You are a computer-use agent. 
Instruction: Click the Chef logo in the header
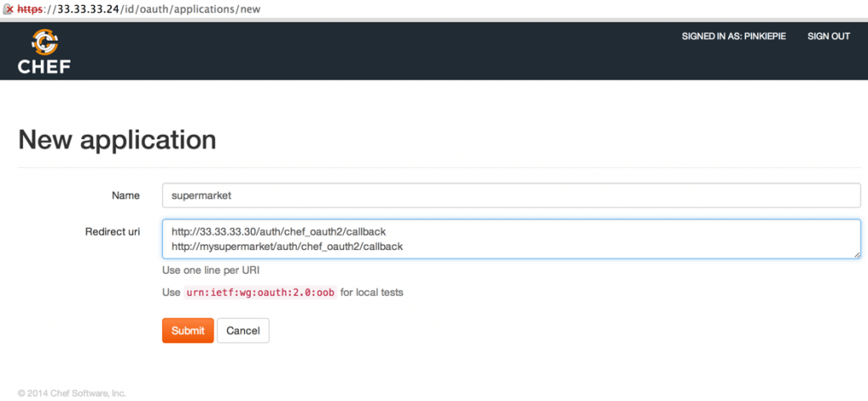point(44,52)
